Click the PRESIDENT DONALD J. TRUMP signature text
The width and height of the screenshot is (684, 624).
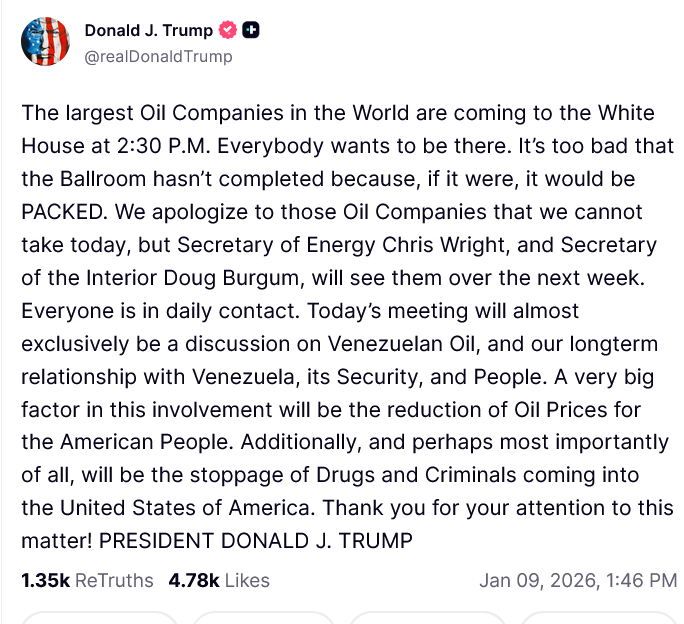tap(257, 541)
